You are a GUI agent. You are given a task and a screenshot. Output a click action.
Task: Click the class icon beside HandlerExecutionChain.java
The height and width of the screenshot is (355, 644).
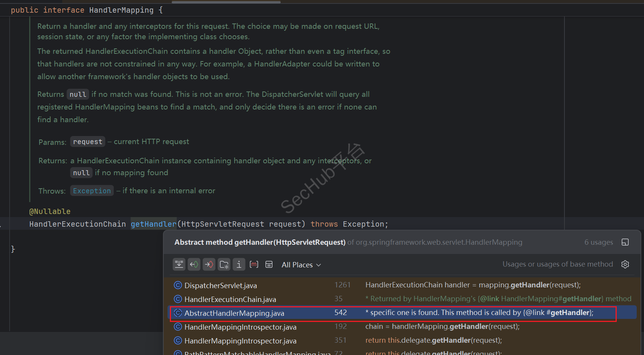[x=178, y=299]
